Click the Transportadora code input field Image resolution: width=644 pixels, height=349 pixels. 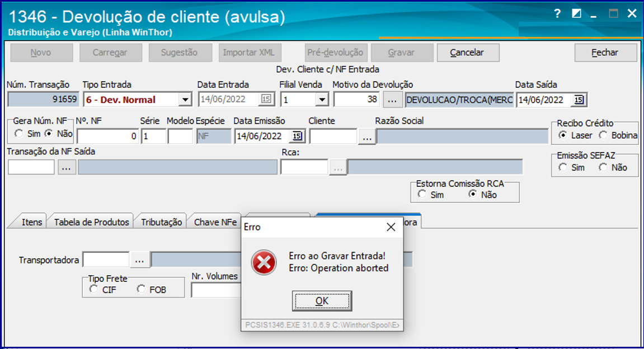106,260
